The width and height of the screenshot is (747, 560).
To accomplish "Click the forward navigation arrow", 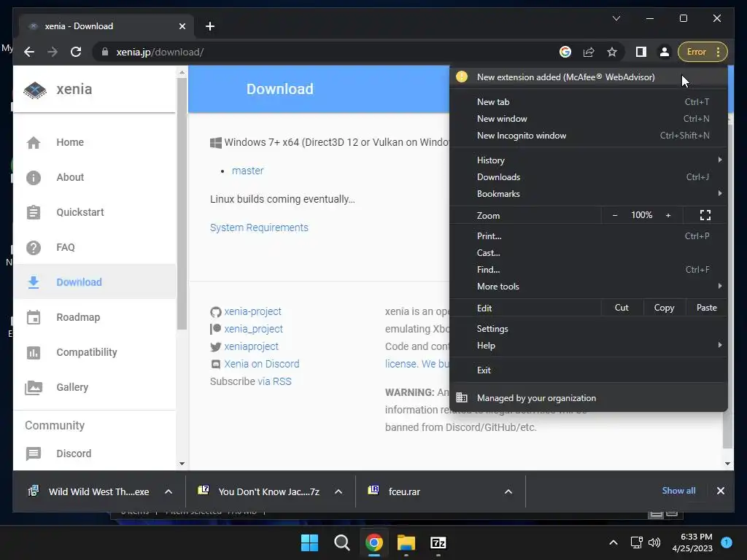I will pos(53,52).
